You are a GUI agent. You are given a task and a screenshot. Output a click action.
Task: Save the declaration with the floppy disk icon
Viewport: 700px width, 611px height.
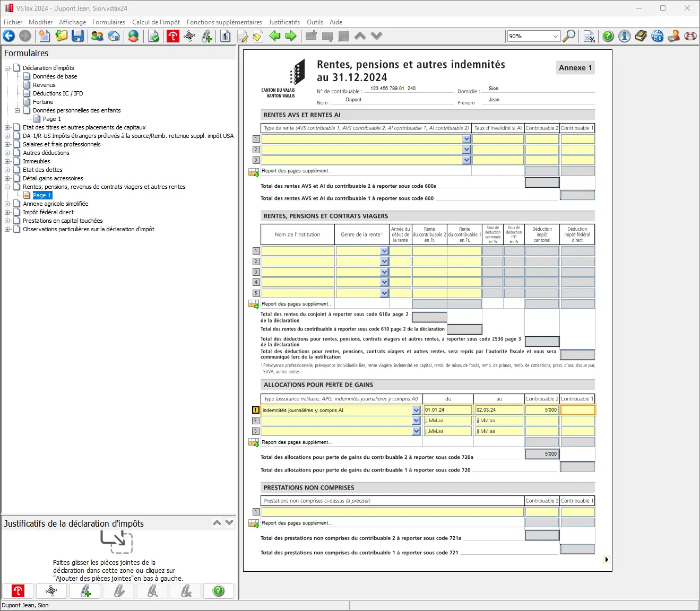[78, 36]
